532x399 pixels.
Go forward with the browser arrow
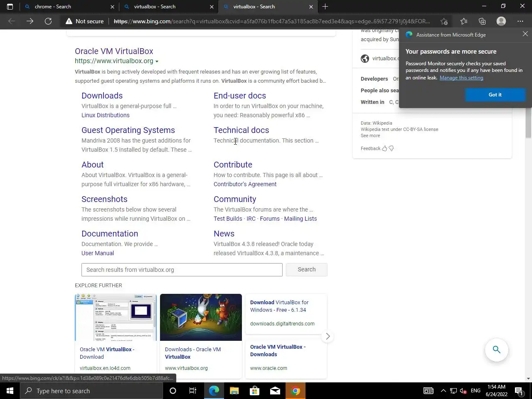(30, 21)
